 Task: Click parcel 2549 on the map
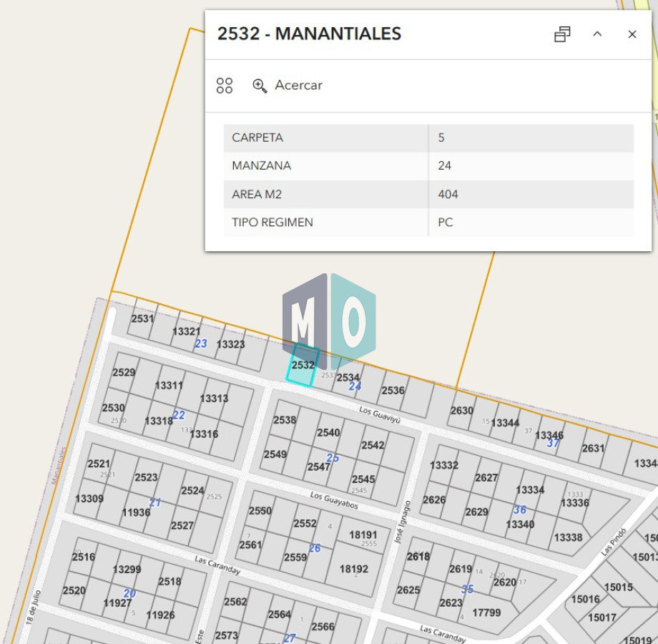(275, 454)
